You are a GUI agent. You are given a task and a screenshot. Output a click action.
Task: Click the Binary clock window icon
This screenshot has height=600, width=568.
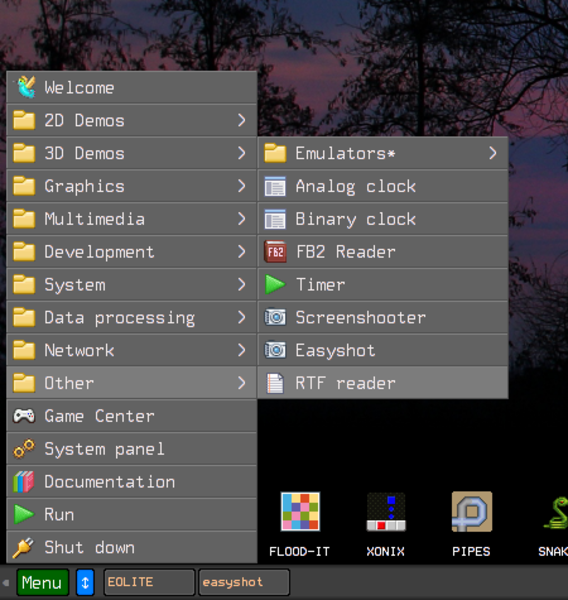coord(275,219)
